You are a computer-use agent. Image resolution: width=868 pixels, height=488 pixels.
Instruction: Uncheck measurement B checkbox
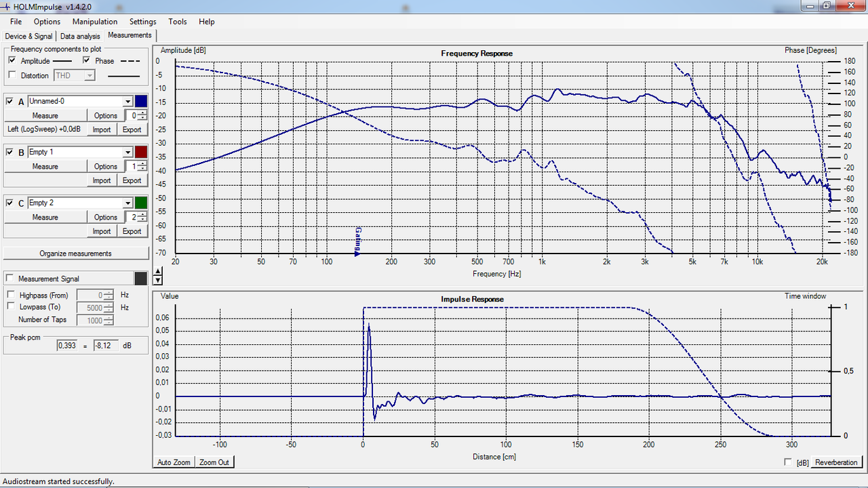point(9,152)
